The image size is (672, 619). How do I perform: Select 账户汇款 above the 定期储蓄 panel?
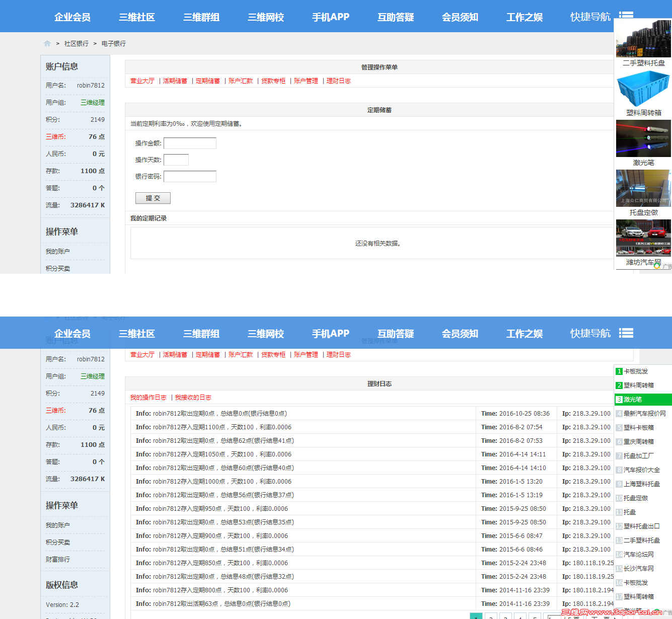coord(241,81)
